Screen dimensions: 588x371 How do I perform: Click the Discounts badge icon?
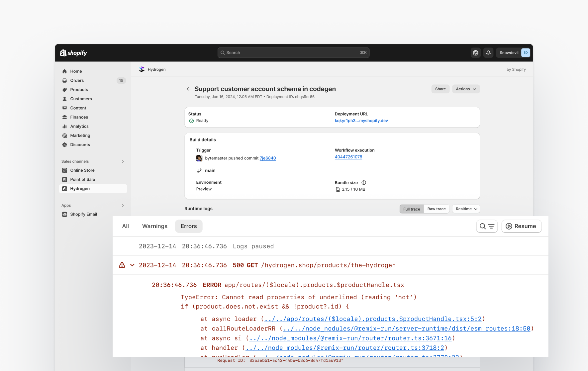64,145
